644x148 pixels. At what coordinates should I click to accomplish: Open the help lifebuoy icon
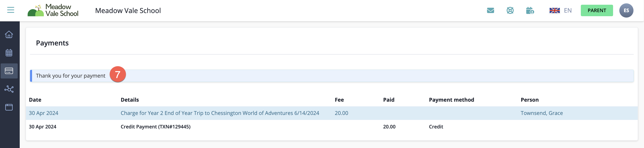point(510,11)
